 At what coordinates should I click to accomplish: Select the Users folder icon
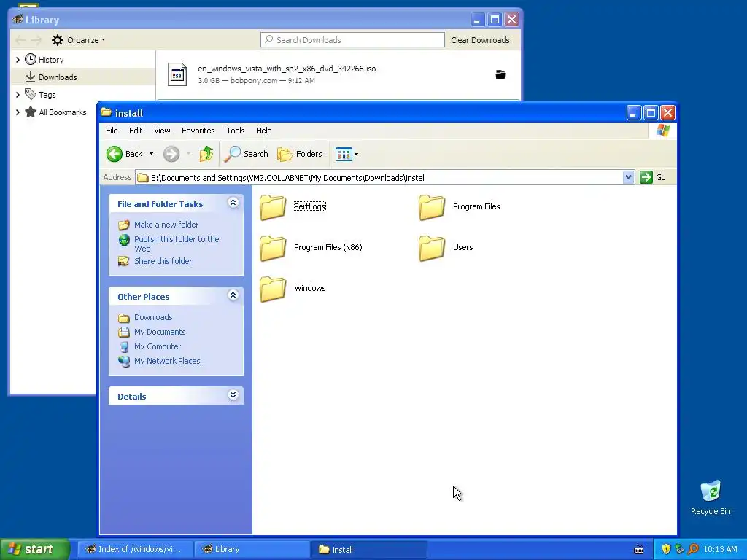click(432, 248)
